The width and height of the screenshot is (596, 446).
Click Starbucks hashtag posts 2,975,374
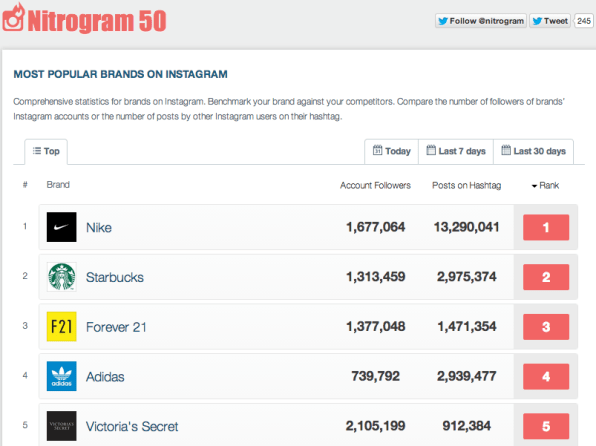tap(466, 276)
